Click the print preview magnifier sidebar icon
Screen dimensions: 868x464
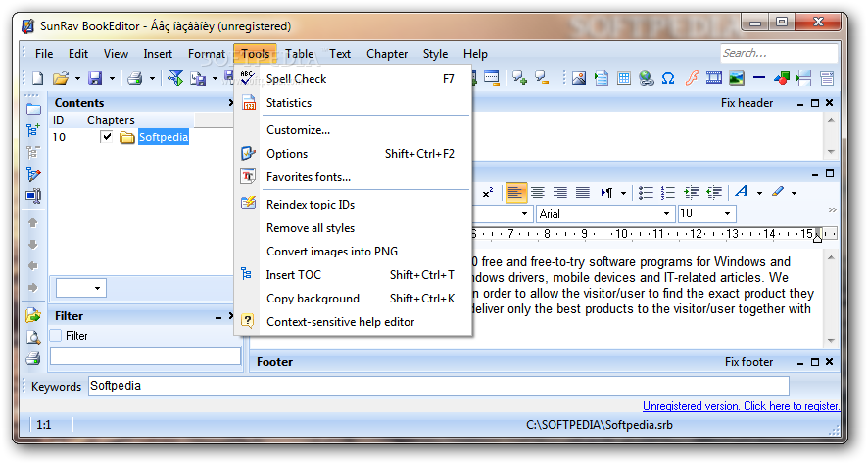pyautogui.click(x=33, y=337)
